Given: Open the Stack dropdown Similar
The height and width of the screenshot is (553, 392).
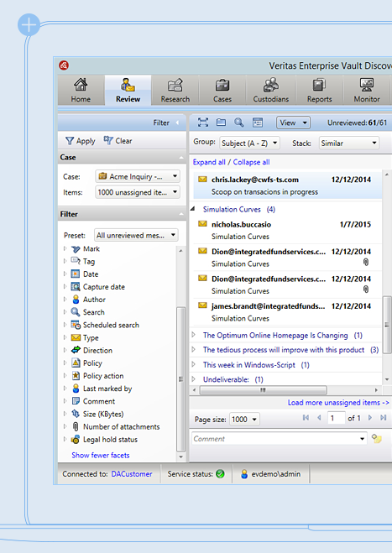Looking at the screenshot, I should coord(349,143).
